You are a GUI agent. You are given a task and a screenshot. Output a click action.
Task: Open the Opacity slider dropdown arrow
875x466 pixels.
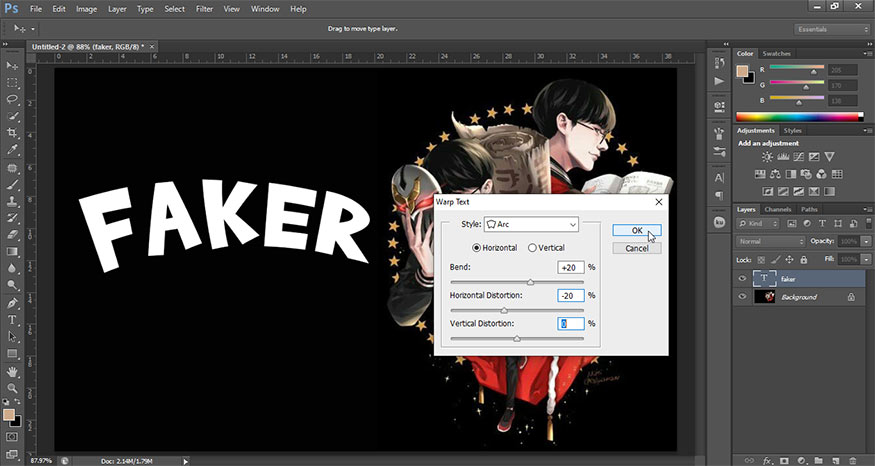tap(866, 242)
